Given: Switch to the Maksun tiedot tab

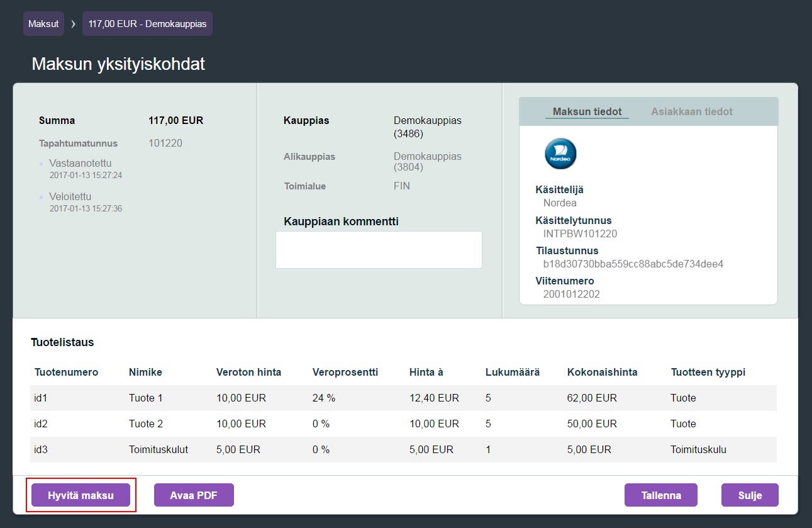Looking at the screenshot, I should pyautogui.click(x=587, y=111).
